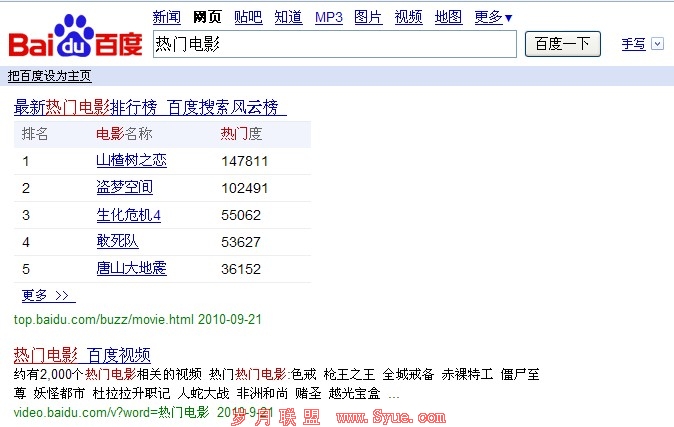This screenshot has height=427, width=674.
Task: Click 把百度设为主页 link
Action: pos(49,76)
